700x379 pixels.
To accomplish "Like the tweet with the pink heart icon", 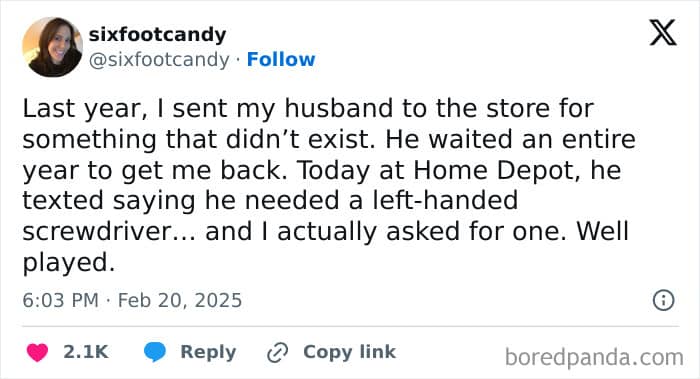I will pyautogui.click(x=37, y=353).
